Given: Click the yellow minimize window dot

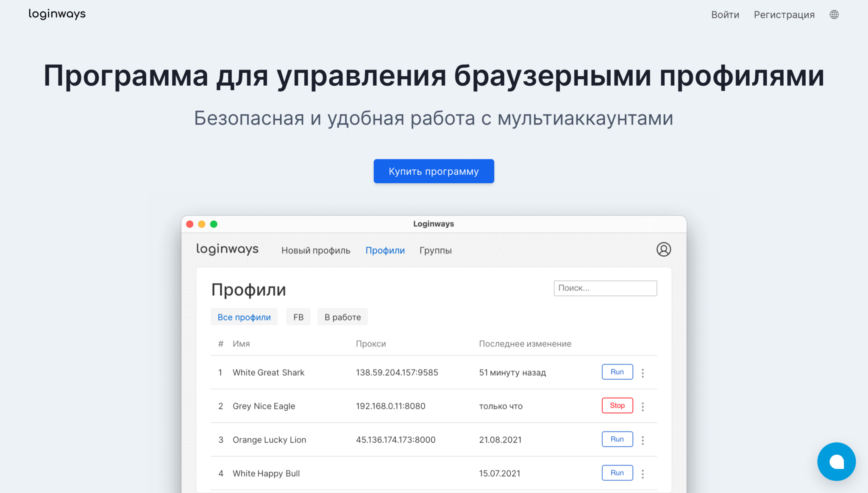Looking at the screenshot, I should (x=202, y=224).
